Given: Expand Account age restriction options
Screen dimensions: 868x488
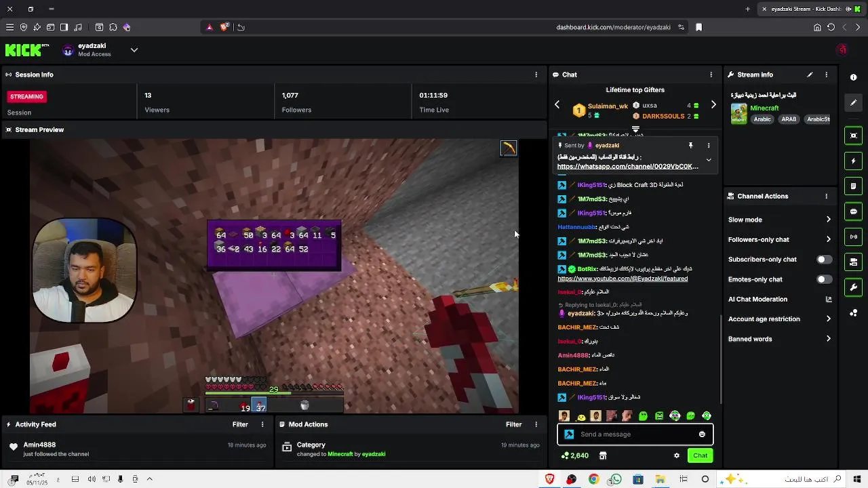Looking at the screenshot, I should [829, 319].
